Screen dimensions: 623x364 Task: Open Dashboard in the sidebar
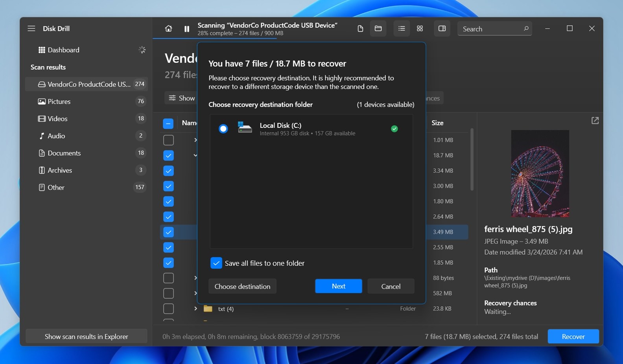pyautogui.click(x=87, y=50)
